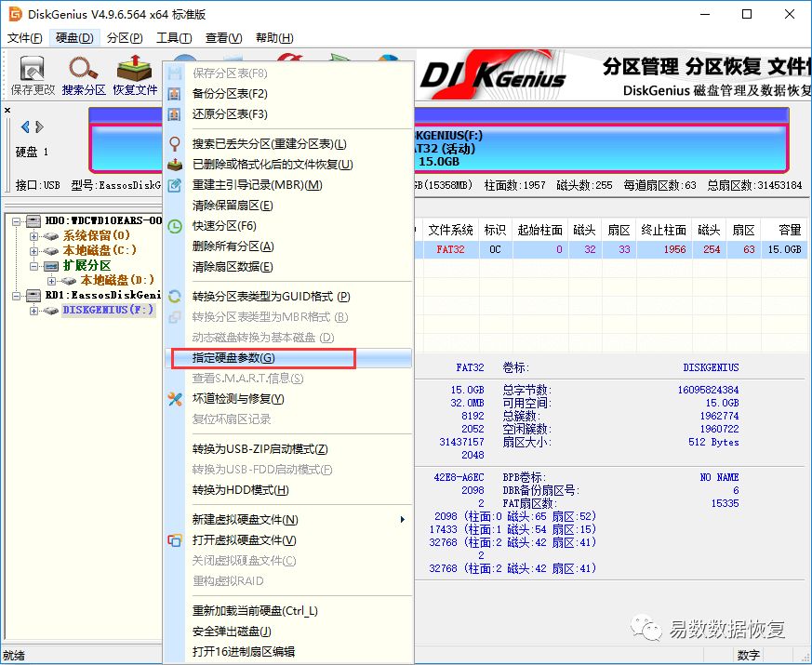Click the DISKGENIUS(F:) drive icon in tree
Screen dimensions: 812x665
[x=50, y=311]
